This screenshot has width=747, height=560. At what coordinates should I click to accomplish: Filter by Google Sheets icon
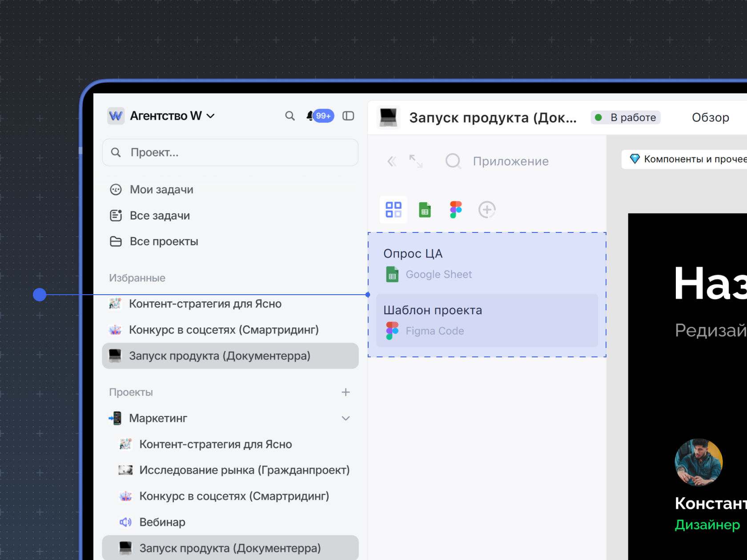tap(425, 210)
